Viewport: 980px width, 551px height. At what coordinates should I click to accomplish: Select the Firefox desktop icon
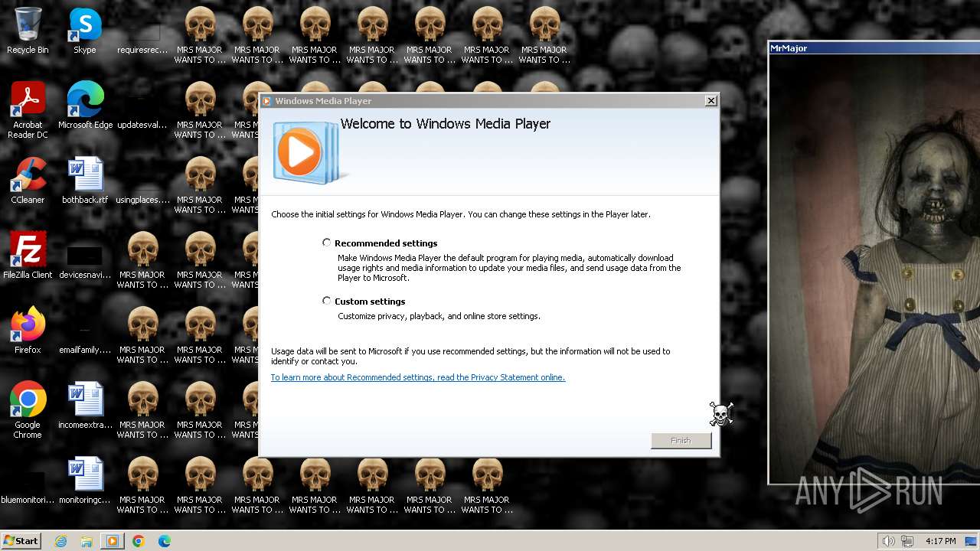point(28,331)
